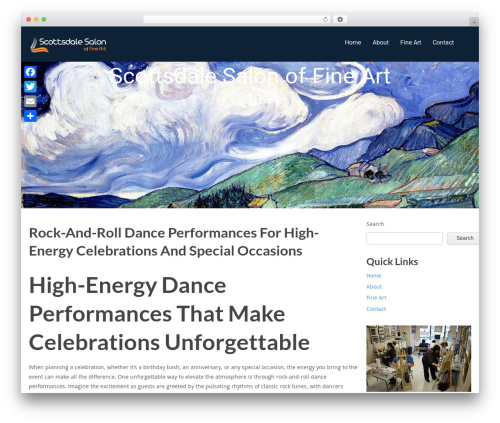
Task: Open a new tab with plus button
Action: pyautogui.click(x=474, y=22)
